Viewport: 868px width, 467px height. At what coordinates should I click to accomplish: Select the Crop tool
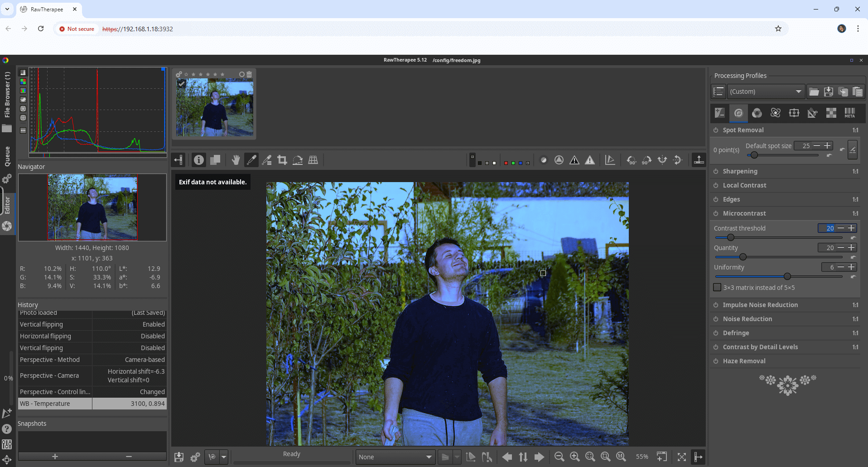coord(282,160)
